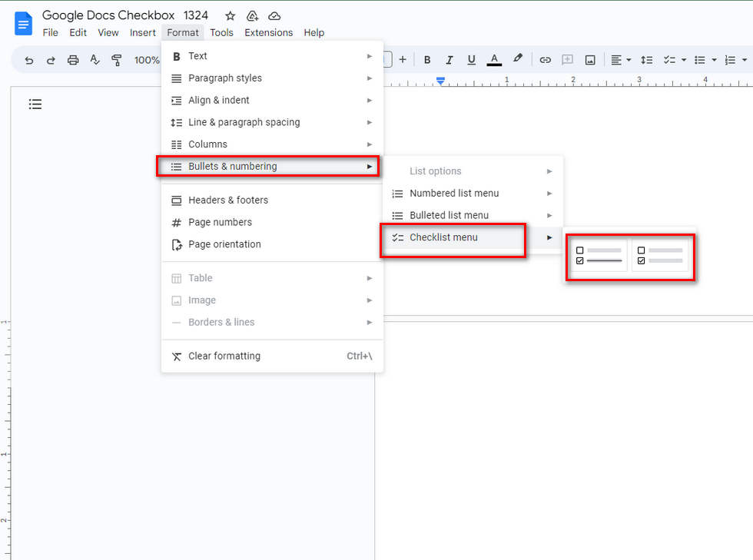This screenshot has width=753, height=560.
Task: Rename document title Google Docs Checkbox 1324
Action: [x=125, y=15]
